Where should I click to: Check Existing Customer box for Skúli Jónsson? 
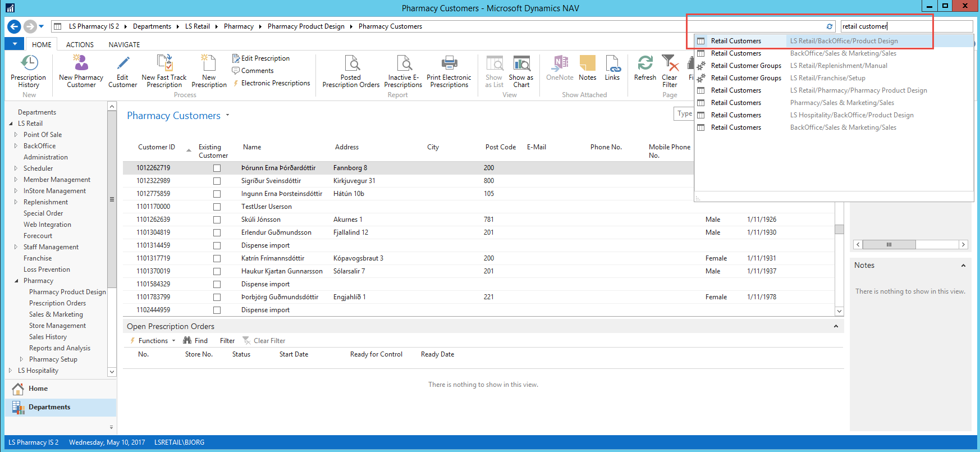click(x=217, y=220)
